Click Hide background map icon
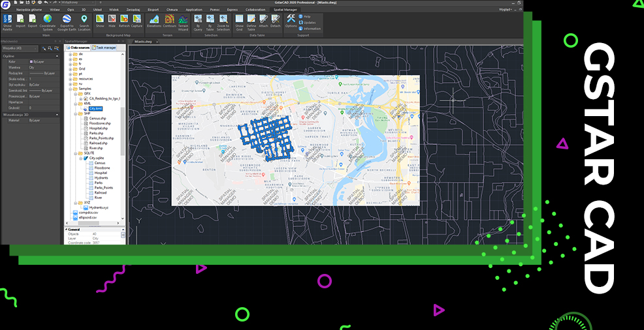644x330 pixels. pos(112,22)
